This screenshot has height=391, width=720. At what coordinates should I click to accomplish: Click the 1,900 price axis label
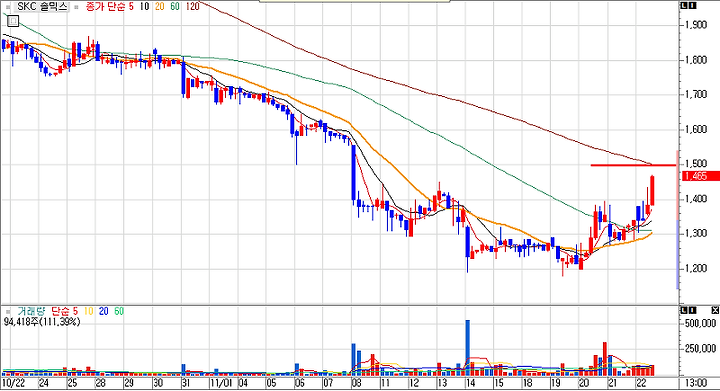click(696, 25)
